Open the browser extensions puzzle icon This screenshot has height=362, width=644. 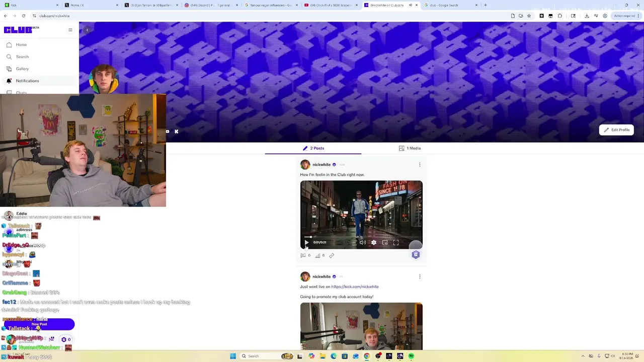pos(559,16)
